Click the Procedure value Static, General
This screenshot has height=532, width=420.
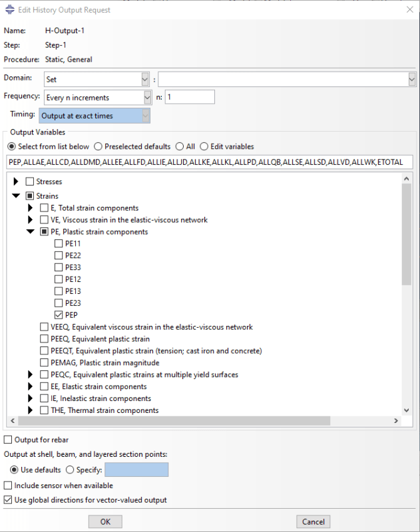coord(69,59)
